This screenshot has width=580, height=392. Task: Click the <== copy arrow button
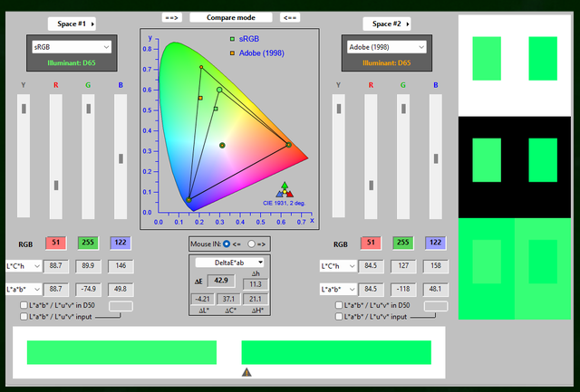(x=290, y=17)
